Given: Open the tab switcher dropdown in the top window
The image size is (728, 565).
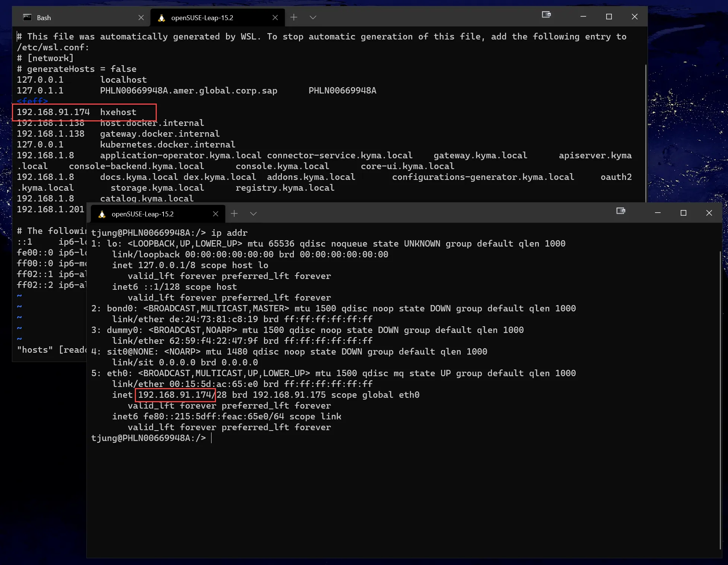Looking at the screenshot, I should coord(313,17).
